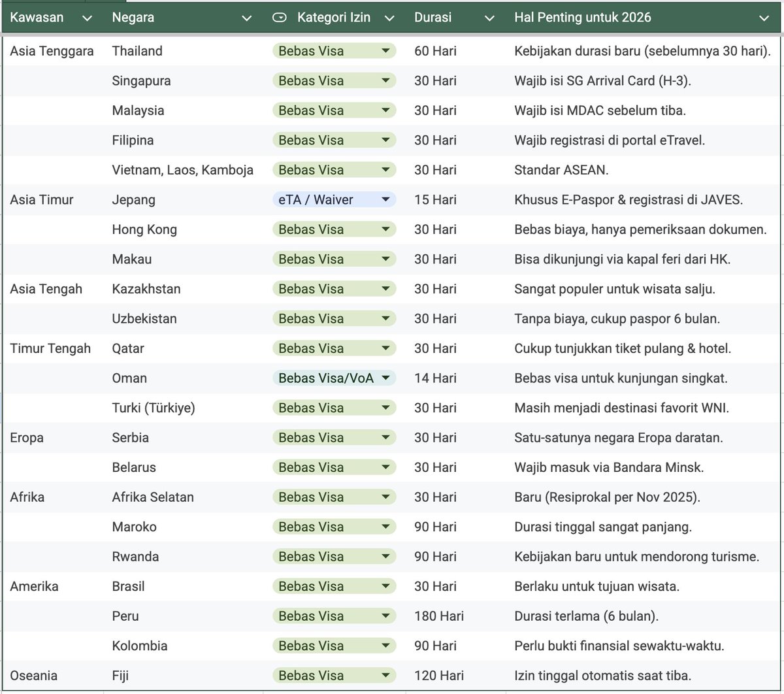Open the Negara column filter arrow

[x=246, y=18]
